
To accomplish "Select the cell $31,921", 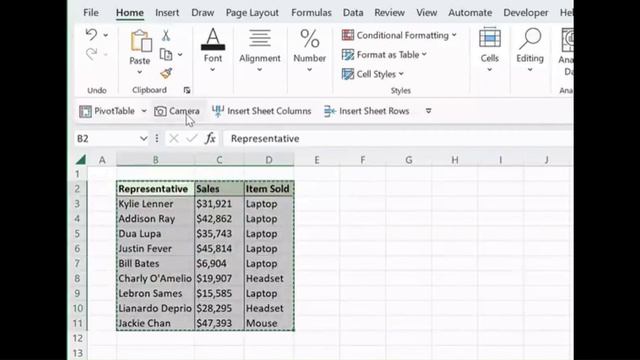I will pos(219,204).
